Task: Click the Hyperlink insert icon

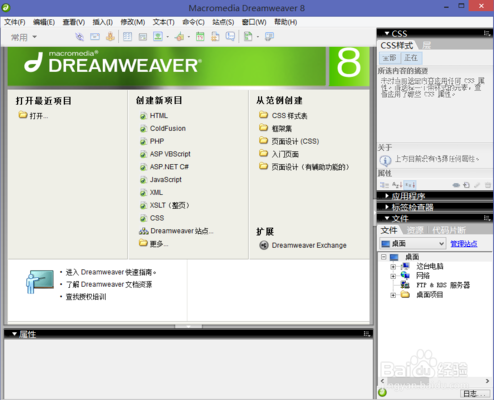Action: [79, 37]
